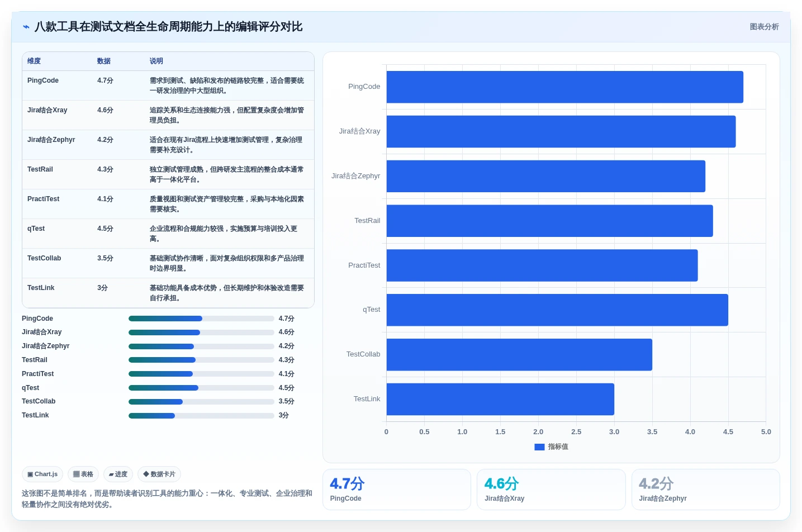Open the 4.2分 Jira结合Zephyr data card

click(706, 490)
